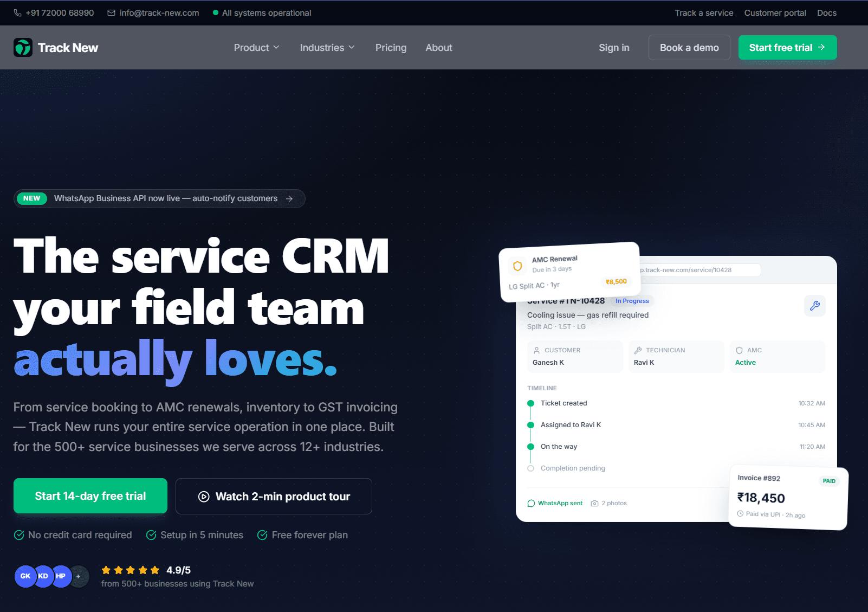Click the shield icon on AMC Renewal card
Viewport: 868px width, 612px height.
pyautogui.click(x=517, y=266)
